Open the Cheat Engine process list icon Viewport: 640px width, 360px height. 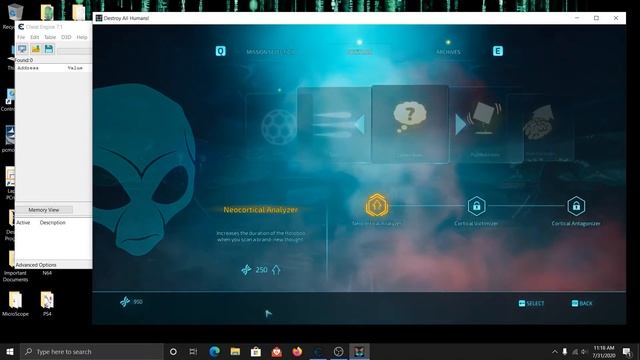click(22, 49)
